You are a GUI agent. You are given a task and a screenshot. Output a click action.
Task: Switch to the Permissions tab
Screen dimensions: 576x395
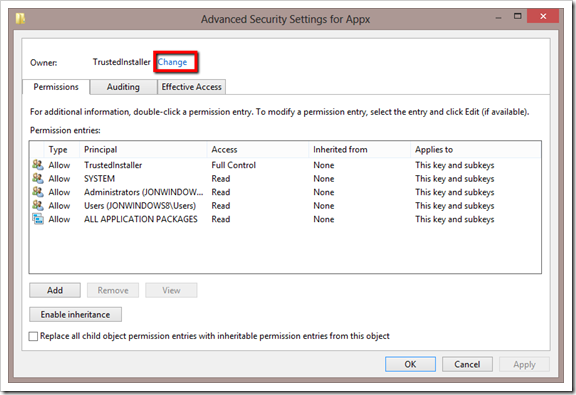pyautogui.click(x=56, y=87)
